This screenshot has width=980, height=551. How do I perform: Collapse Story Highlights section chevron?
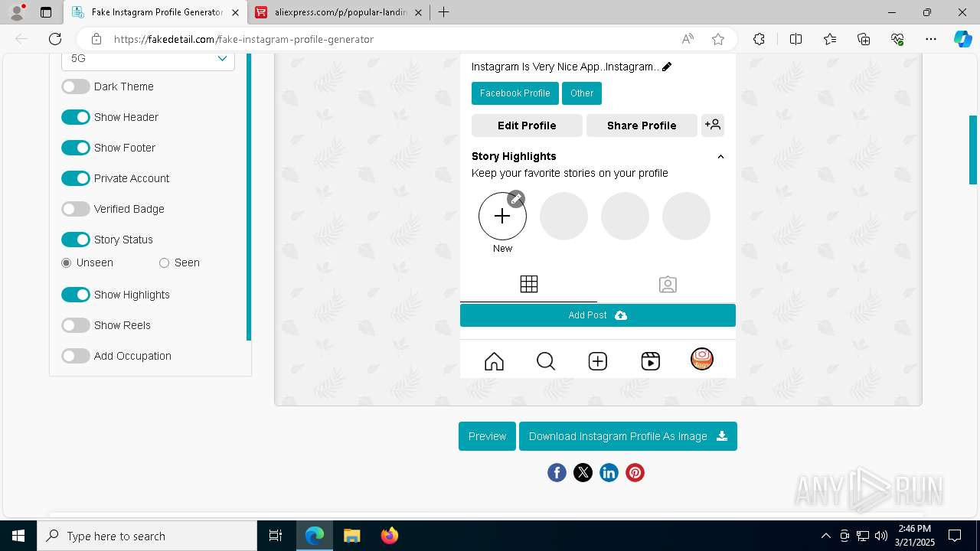click(720, 156)
